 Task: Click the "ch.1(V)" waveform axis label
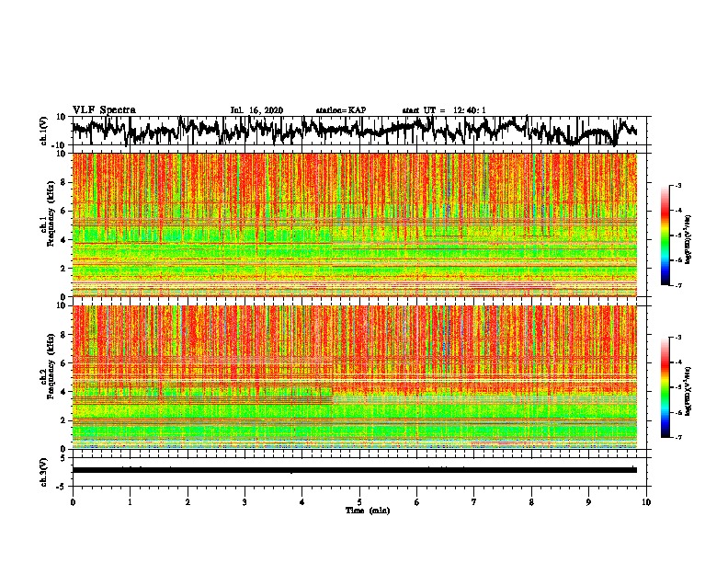pyautogui.click(x=44, y=131)
